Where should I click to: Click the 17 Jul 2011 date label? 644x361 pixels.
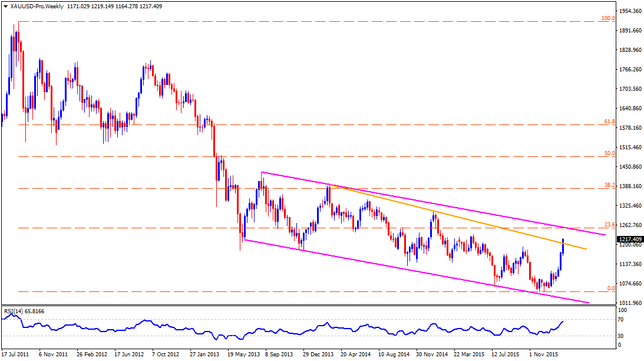15,354
